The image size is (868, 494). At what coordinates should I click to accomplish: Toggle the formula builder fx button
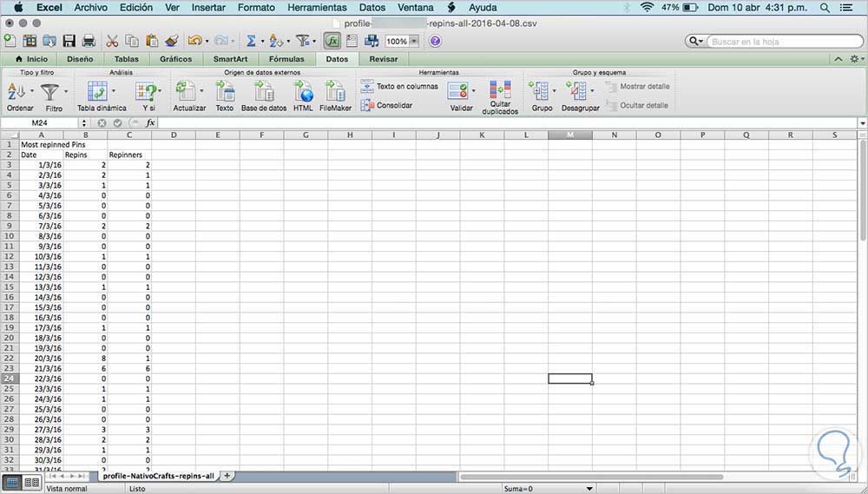click(x=332, y=41)
